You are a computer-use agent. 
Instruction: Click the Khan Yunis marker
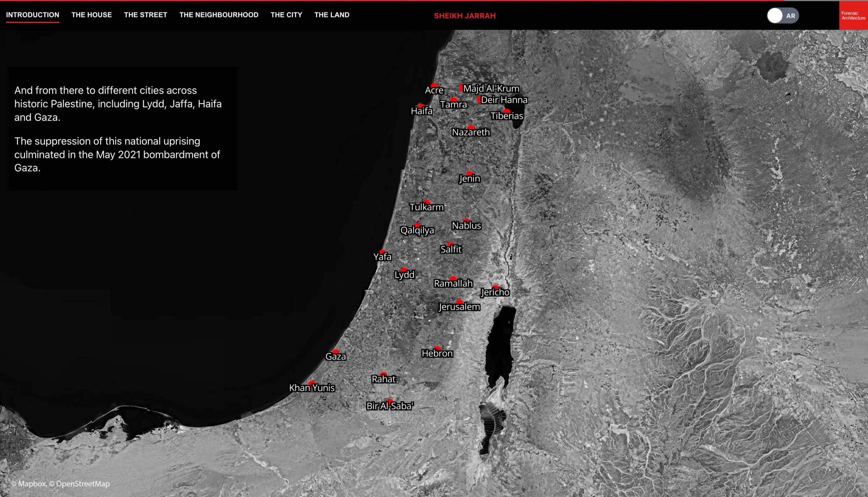click(x=312, y=382)
